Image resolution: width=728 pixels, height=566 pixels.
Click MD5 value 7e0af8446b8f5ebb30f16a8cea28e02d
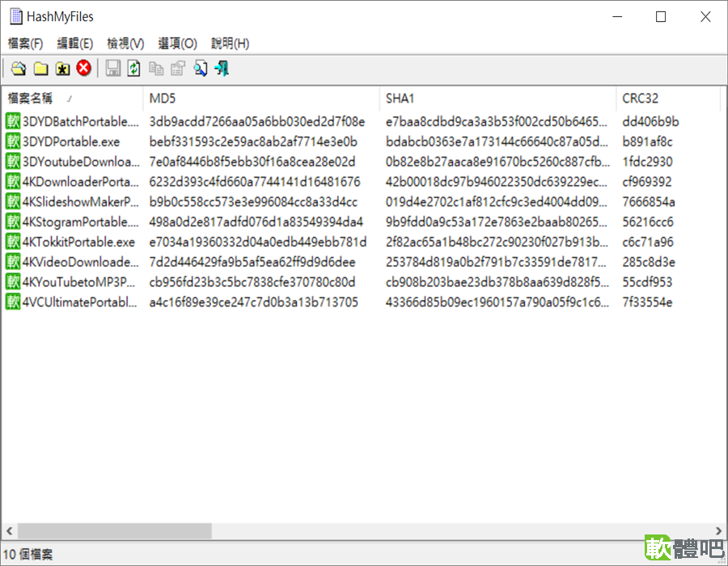coord(252,162)
